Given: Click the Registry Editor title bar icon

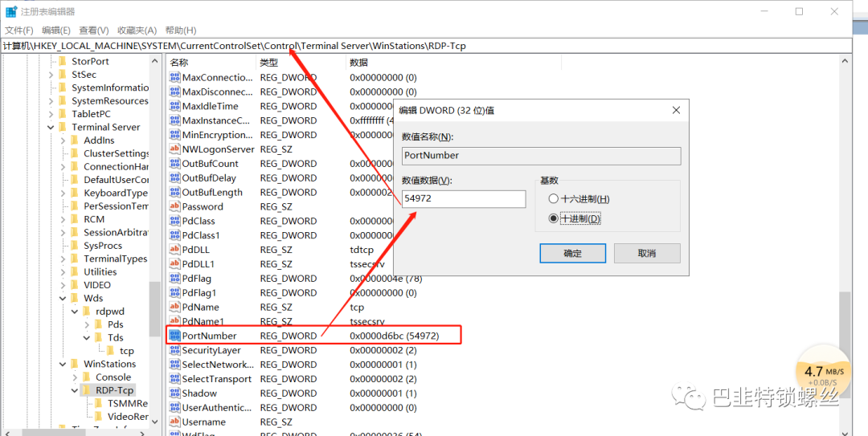Looking at the screenshot, I should [11, 11].
